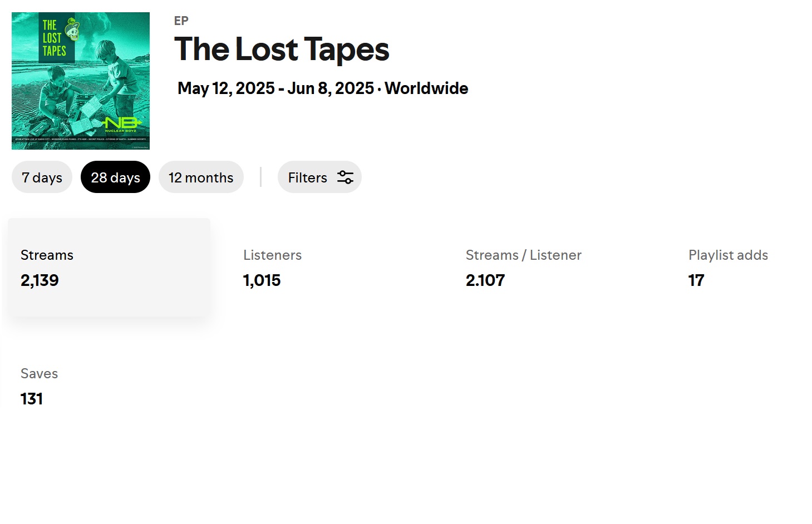Click the 1,015 listeners count
Image resolution: width=812 pixels, height=524 pixels.
pyautogui.click(x=262, y=280)
